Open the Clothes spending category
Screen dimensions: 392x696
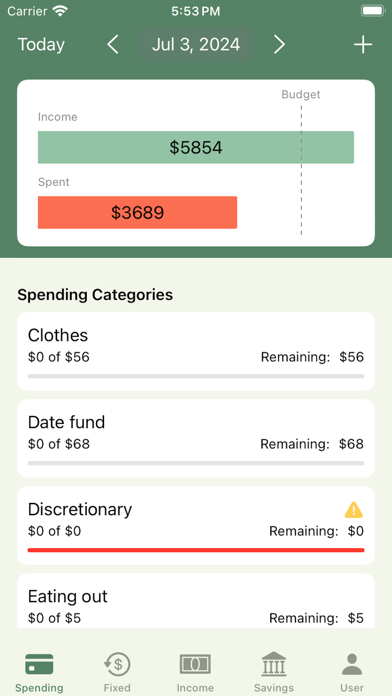(196, 352)
